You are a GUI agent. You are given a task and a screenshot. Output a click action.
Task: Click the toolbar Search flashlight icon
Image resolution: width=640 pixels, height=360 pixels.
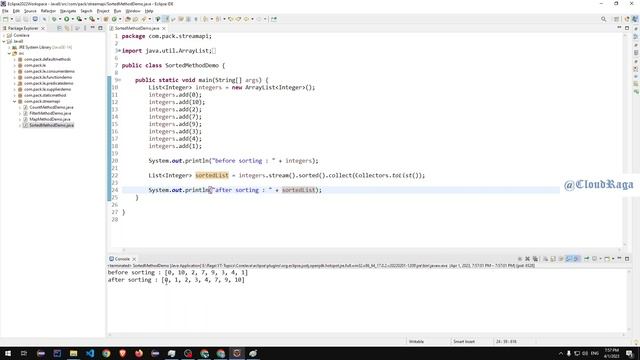tap(144, 19)
